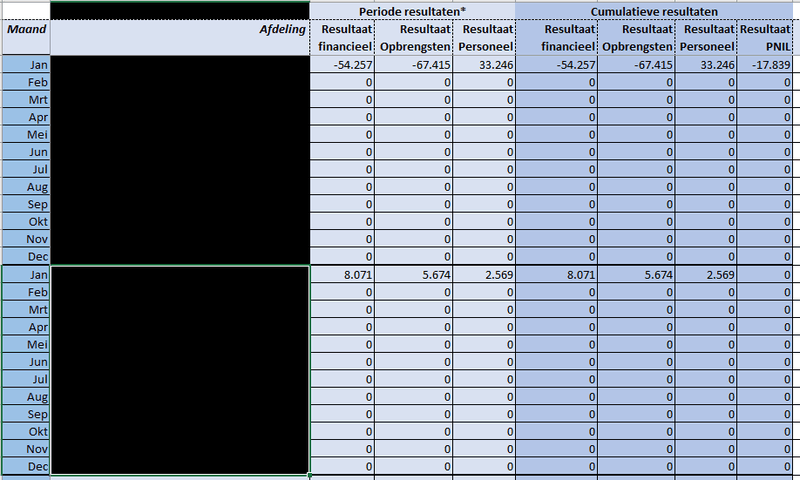Click 5.674 in the Cumulatieve Opbrengsten column
This screenshot has width=800, height=480.
tap(636, 274)
